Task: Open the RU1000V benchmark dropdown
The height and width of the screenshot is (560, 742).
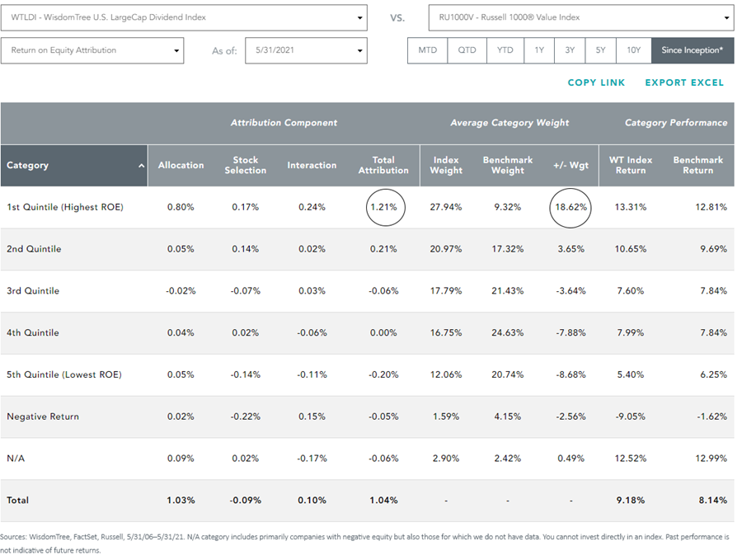Action: [x=581, y=17]
